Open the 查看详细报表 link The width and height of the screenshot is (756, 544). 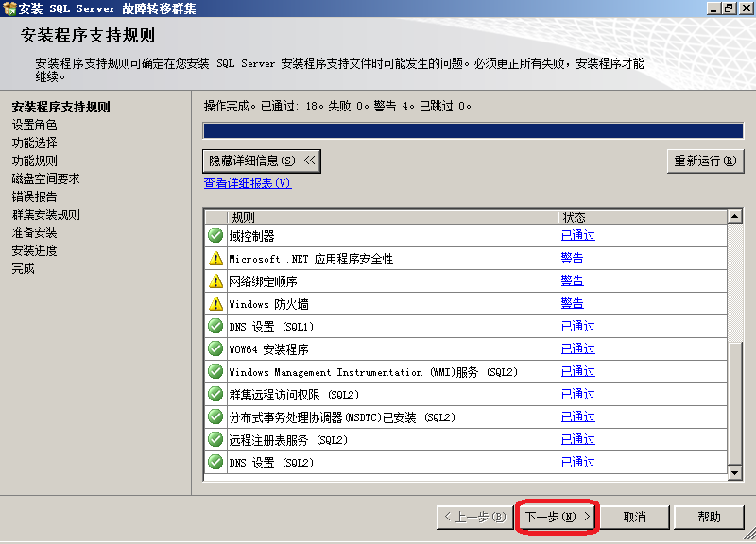(x=247, y=183)
